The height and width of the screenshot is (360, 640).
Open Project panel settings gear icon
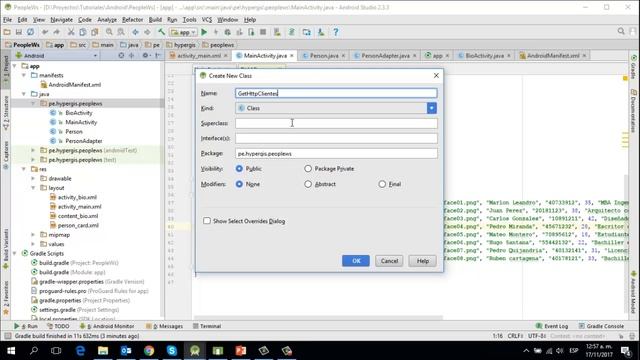point(145,56)
